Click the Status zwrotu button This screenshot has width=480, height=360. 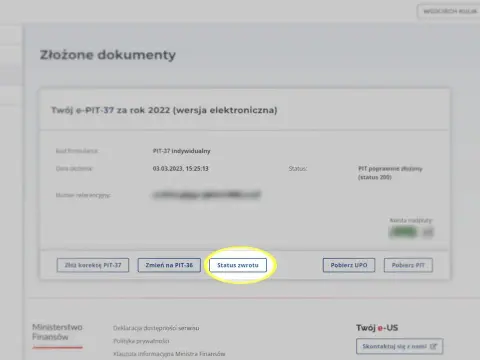[x=238, y=265]
